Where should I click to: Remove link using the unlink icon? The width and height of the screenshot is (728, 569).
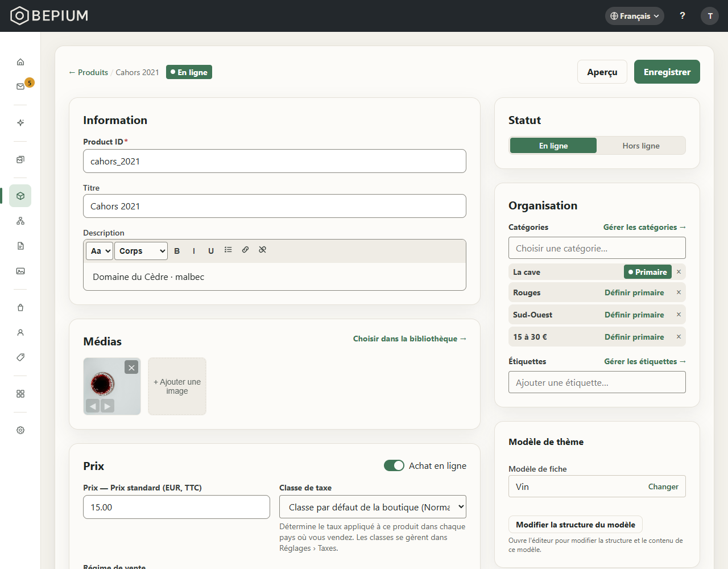pos(262,250)
